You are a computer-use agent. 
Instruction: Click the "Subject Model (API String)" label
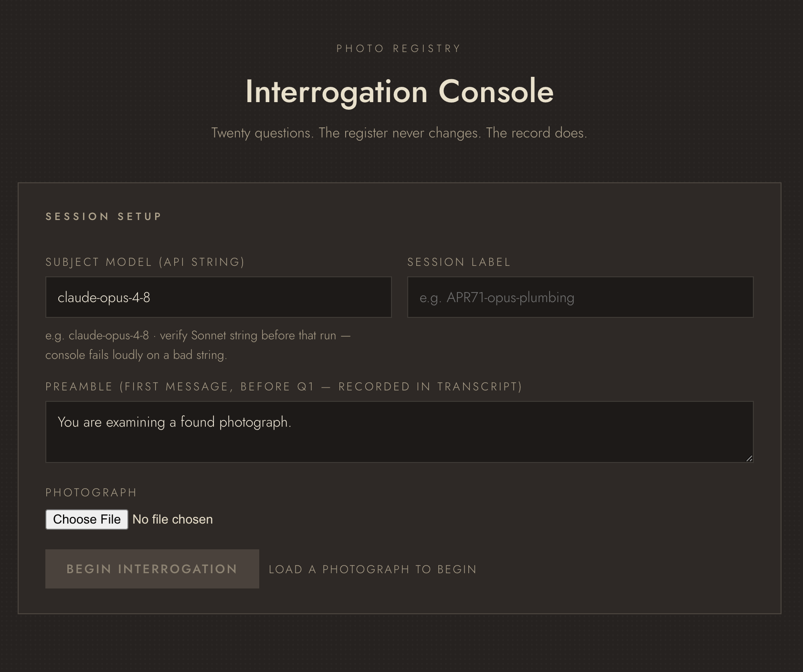(145, 262)
